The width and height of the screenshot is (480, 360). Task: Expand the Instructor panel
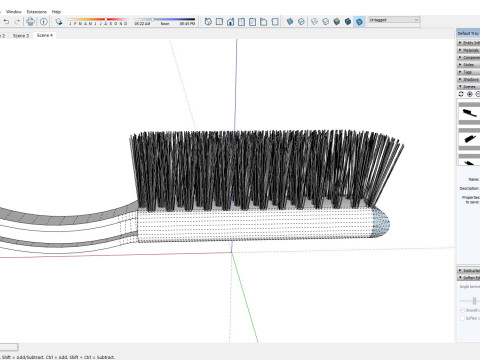tap(468, 270)
